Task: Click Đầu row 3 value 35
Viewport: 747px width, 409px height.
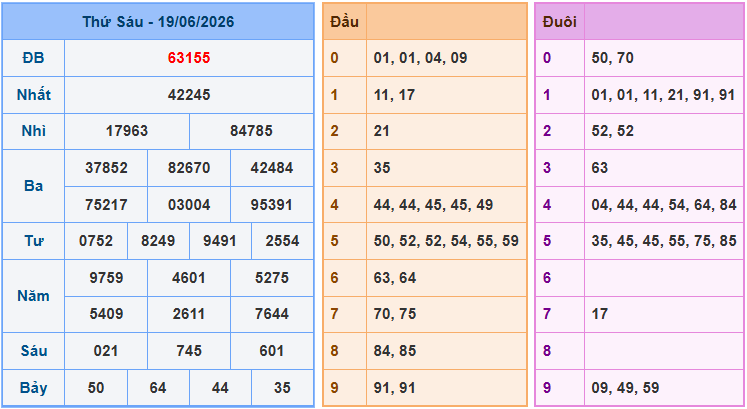Action: (382, 168)
